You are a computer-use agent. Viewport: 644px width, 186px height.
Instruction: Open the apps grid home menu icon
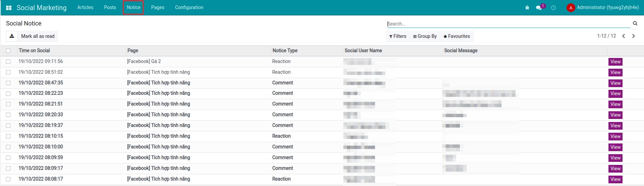[x=9, y=8]
